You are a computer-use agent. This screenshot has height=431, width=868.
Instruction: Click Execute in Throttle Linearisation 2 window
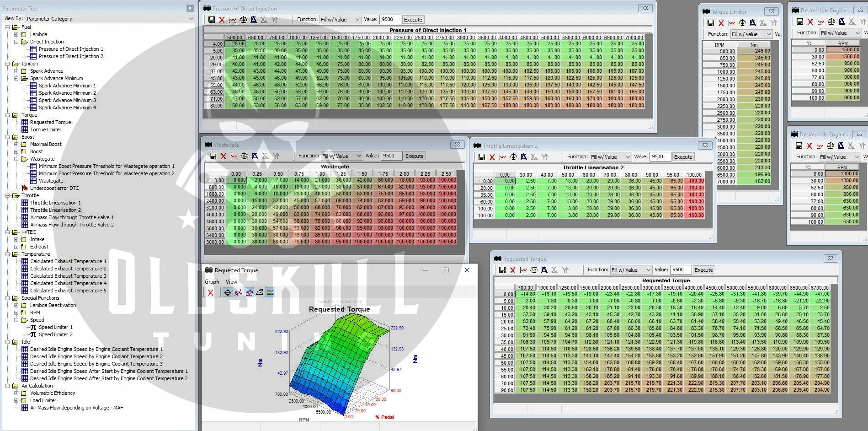pos(683,157)
